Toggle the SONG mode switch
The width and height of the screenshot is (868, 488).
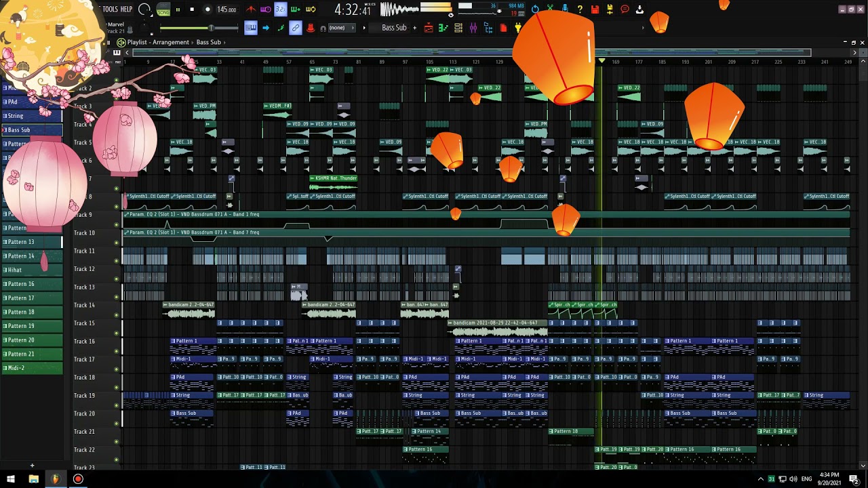click(x=163, y=10)
